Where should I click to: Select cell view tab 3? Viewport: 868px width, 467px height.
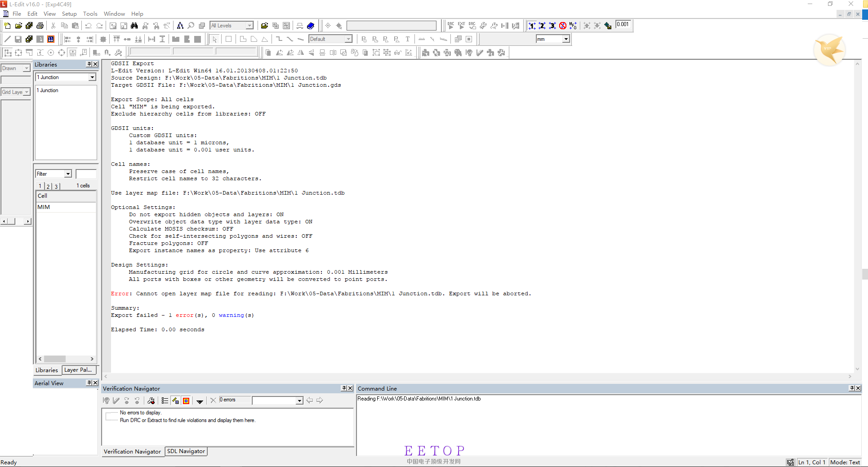point(56,186)
